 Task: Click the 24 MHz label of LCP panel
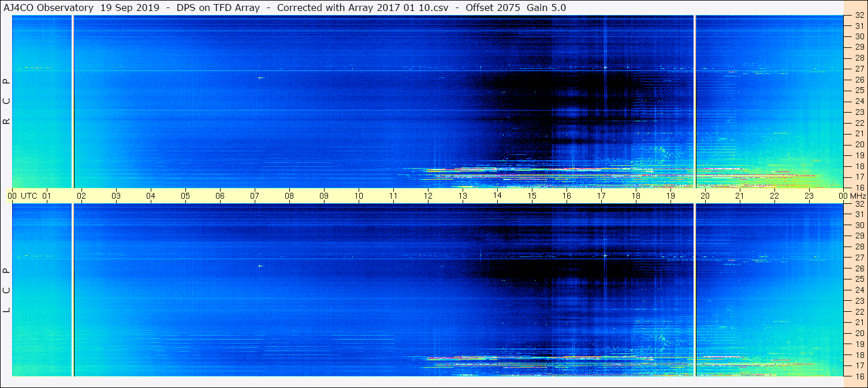point(859,290)
